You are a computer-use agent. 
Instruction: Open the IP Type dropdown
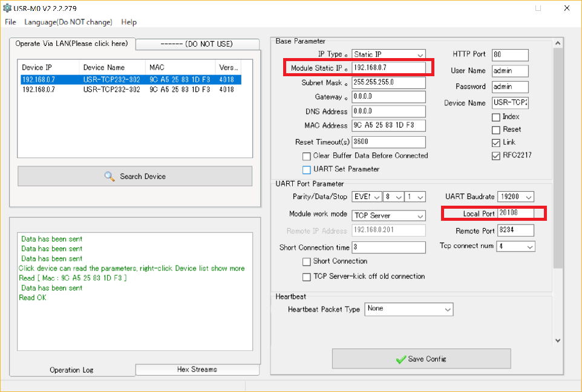(x=388, y=54)
